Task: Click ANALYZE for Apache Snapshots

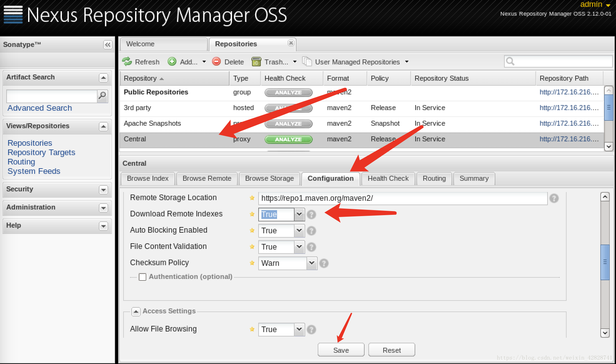Action: (288, 124)
